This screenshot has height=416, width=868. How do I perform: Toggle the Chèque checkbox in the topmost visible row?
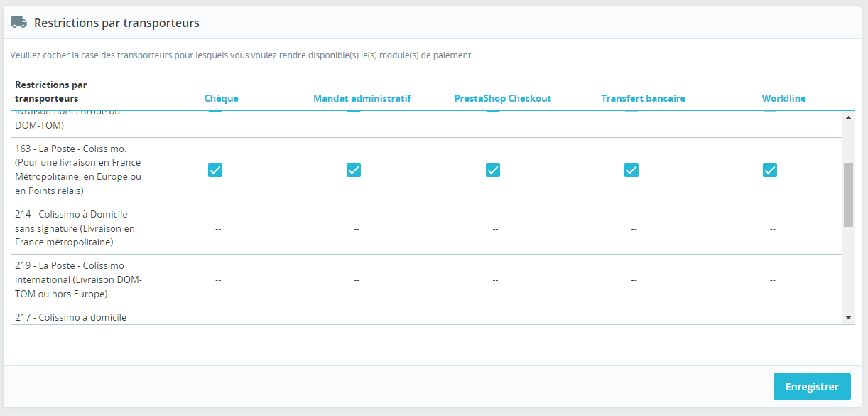215,112
